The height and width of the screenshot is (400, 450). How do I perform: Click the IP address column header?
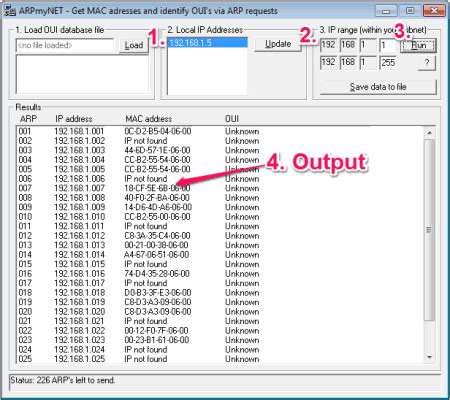(74, 119)
